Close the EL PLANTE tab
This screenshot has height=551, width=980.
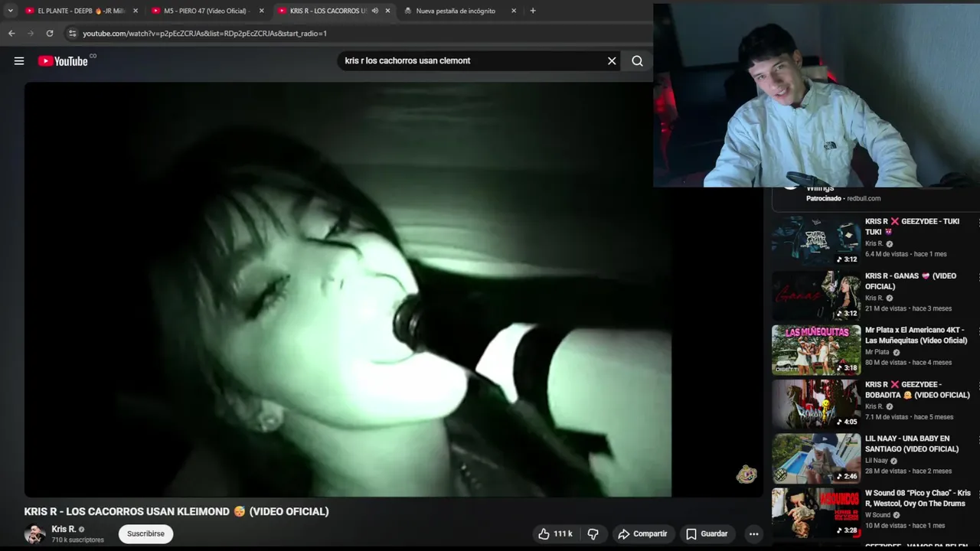[x=136, y=11]
